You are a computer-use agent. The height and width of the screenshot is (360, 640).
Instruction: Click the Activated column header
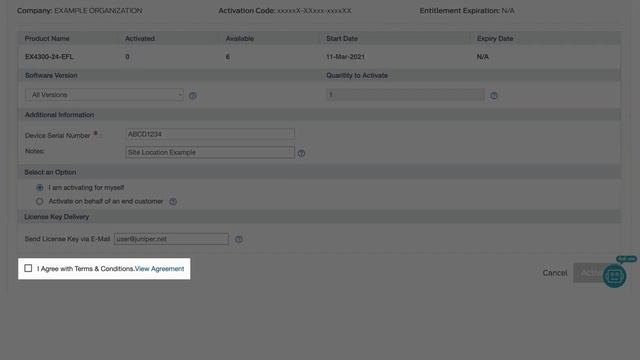[140, 38]
